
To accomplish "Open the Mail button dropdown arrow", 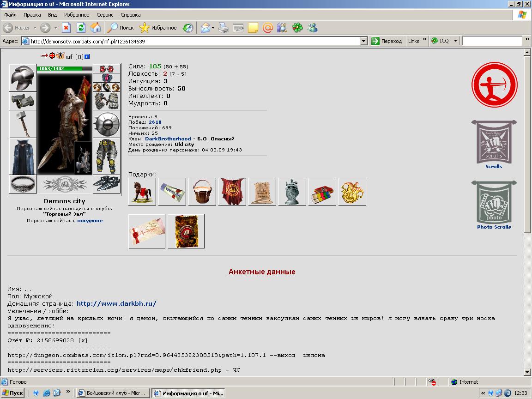I will pyautogui.click(x=213, y=28).
